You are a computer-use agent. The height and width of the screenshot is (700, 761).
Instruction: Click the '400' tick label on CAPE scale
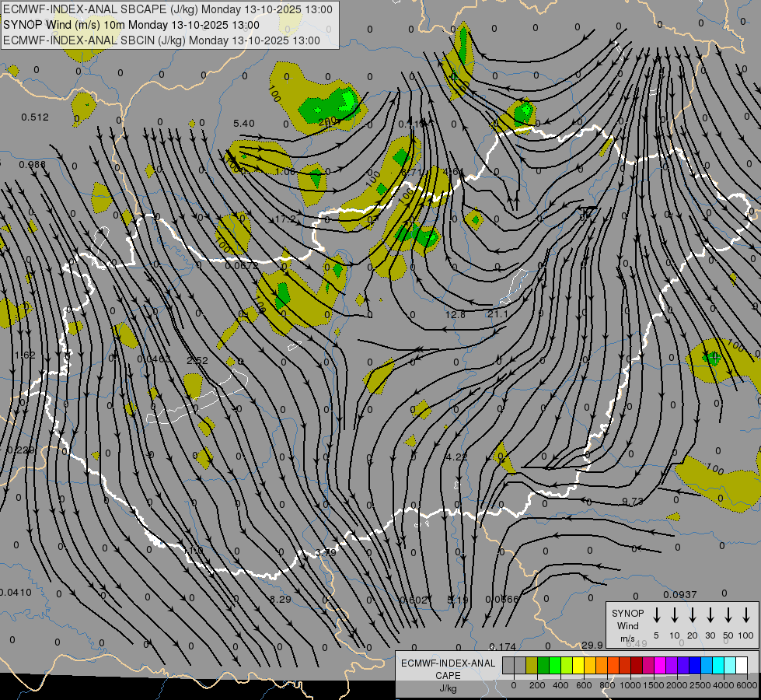pos(560,685)
